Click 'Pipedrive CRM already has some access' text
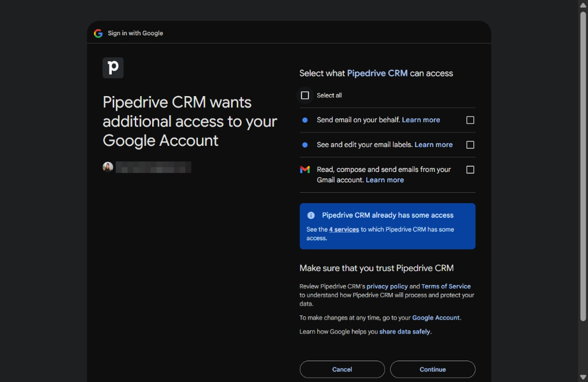Screen dimensions: 588x382 388,215
